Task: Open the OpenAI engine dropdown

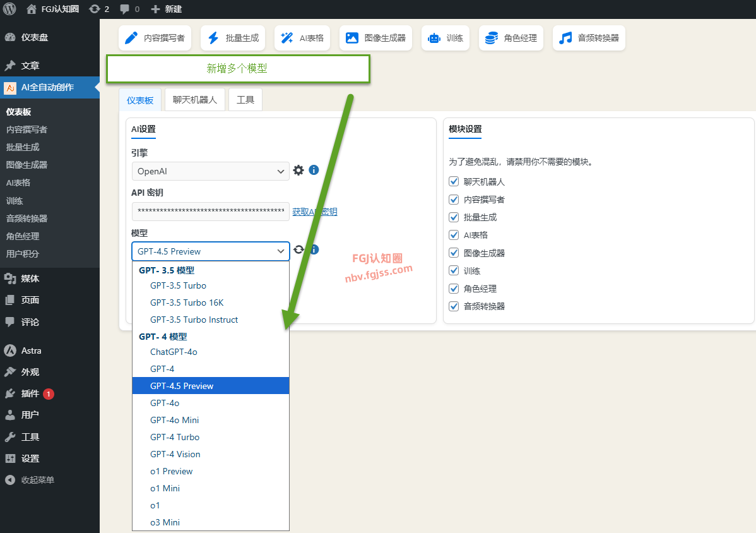Action: (211, 171)
